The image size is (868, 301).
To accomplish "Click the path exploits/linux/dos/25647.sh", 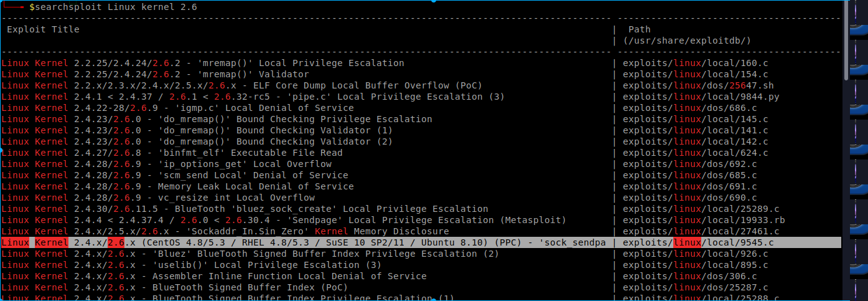I will pyautogui.click(x=698, y=85).
